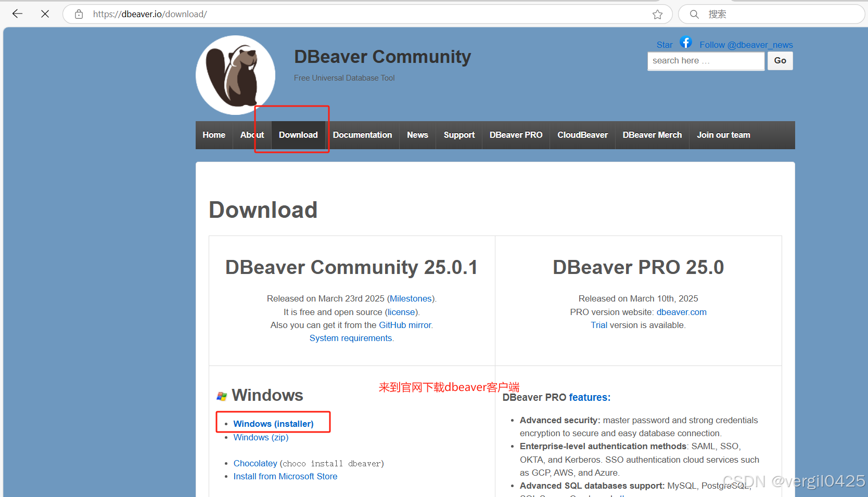Open the Milestones link
Viewport: 868px width, 497px height.
coord(411,299)
